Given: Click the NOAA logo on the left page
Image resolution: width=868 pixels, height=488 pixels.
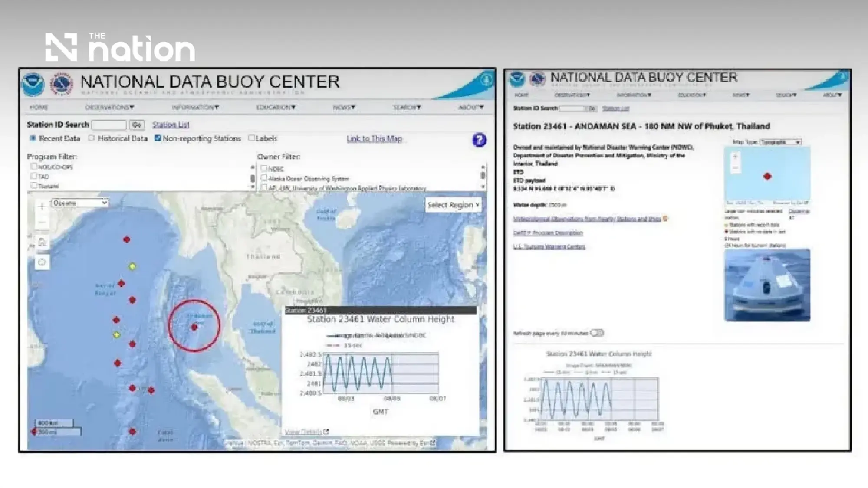Looking at the screenshot, I should point(33,84).
